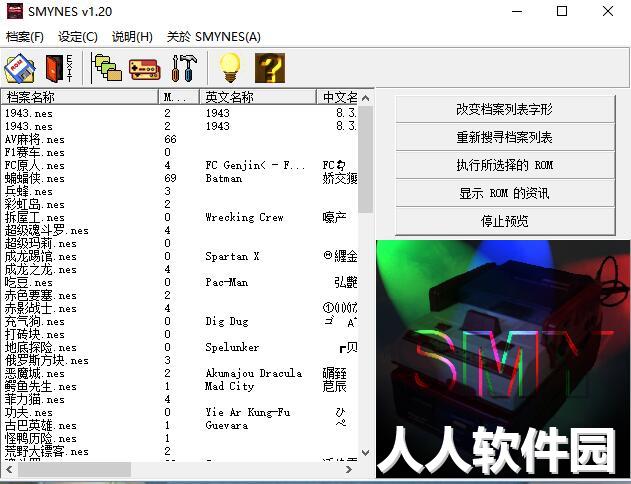Click the red door EXIT icon
The width and height of the screenshot is (631, 484).
point(59,68)
